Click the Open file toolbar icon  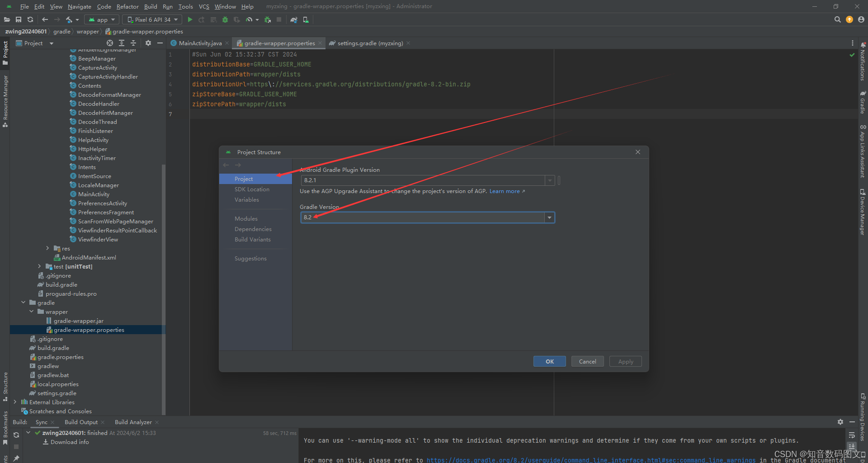coord(7,19)
